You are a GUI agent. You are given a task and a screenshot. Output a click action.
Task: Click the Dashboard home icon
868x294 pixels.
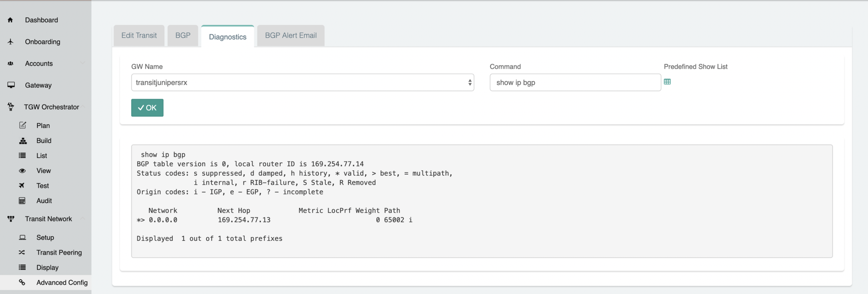(x=11, y=20)
